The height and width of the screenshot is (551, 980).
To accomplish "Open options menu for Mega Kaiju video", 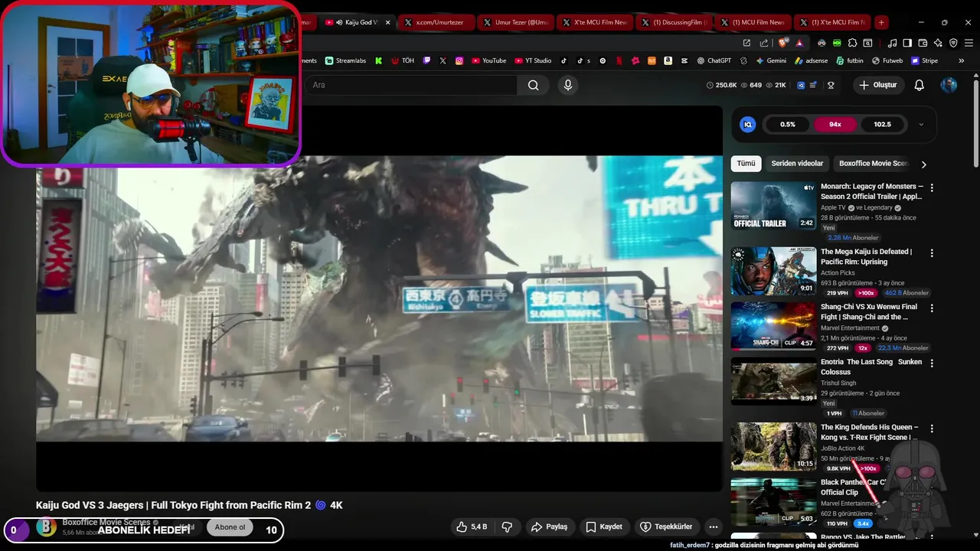I will (932, 253).
